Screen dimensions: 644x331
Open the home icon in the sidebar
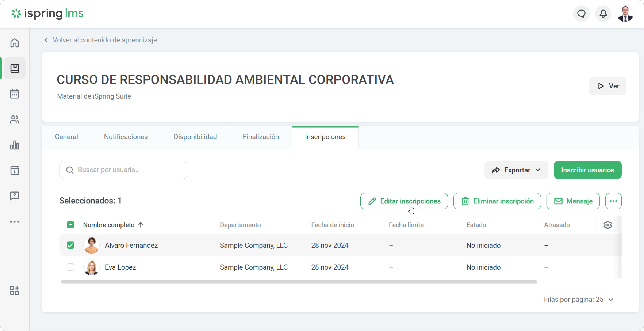[15, 43]
